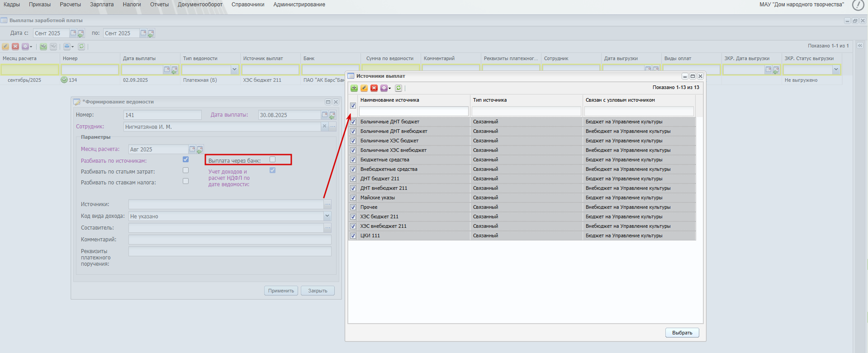Screen dimensions: 868x353
Task: Uncheck Больничные ДНТ бюджет row checkbox
Action: pos(353,122)
